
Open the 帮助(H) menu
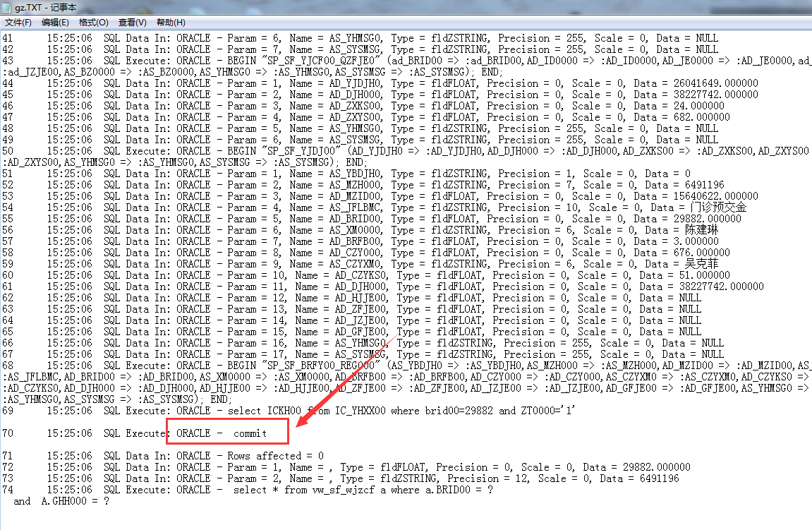point(171,23)
